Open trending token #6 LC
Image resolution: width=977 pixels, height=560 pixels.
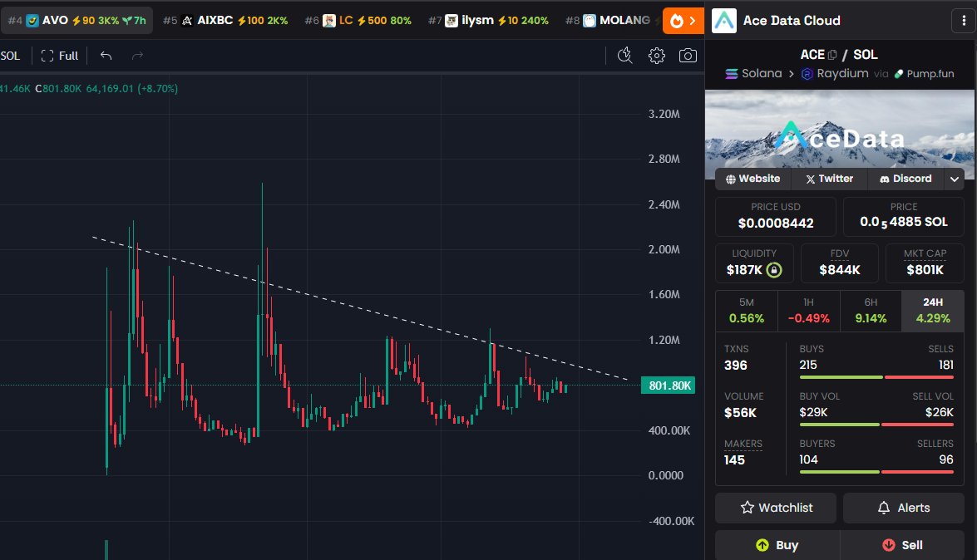[358, 21]
